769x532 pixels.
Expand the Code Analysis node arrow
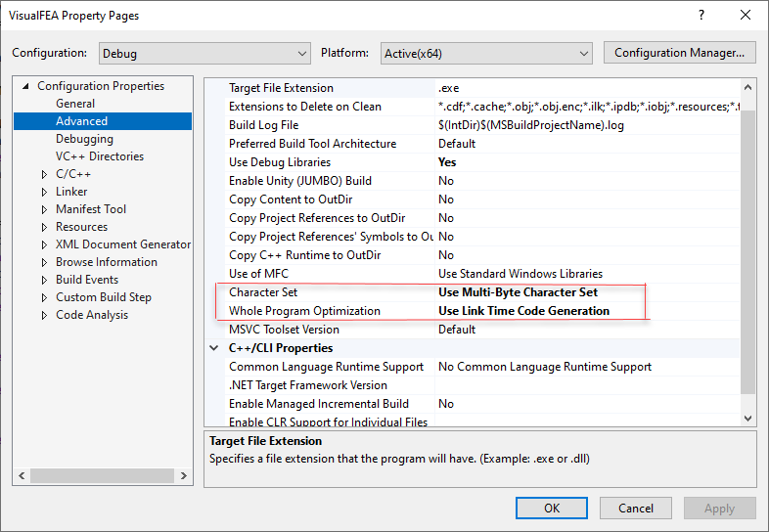[x=44, y=316]
